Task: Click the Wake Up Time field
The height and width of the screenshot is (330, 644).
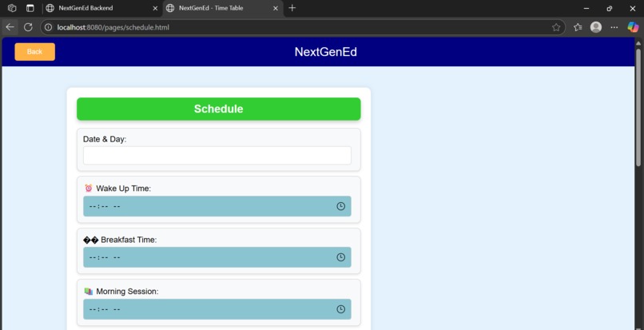Action: click(217, 206)
